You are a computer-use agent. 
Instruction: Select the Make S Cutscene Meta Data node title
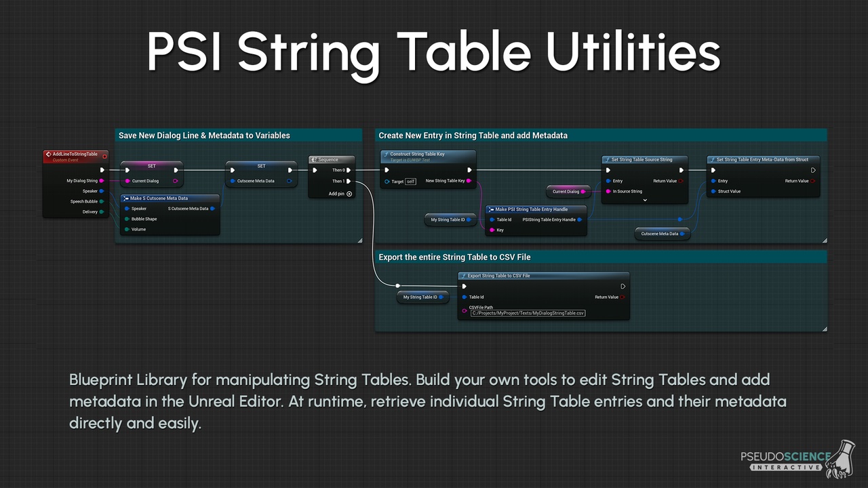tap(159, 199)
